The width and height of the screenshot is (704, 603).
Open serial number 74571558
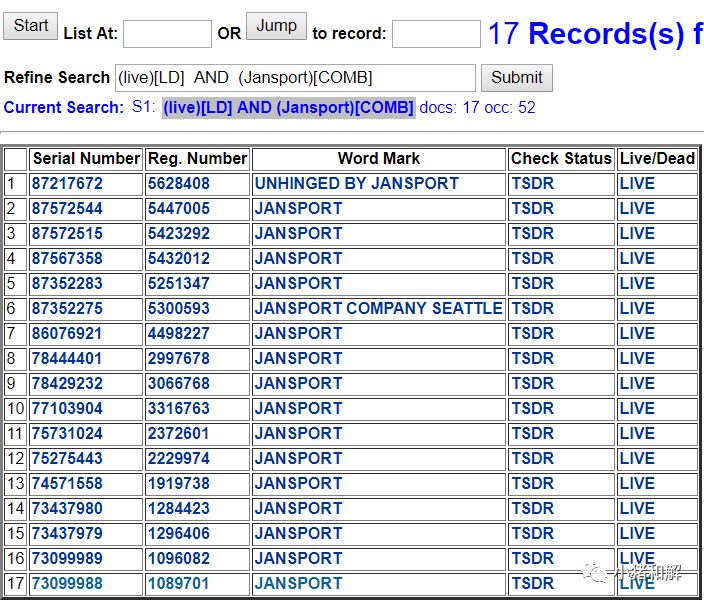(x=67, y=484)
